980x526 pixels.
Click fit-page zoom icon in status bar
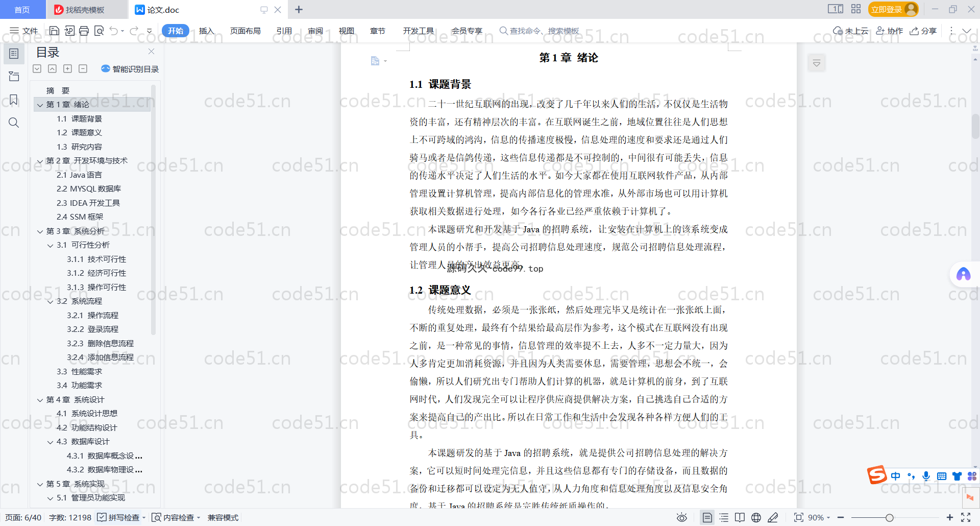click(x=799, y=517)
